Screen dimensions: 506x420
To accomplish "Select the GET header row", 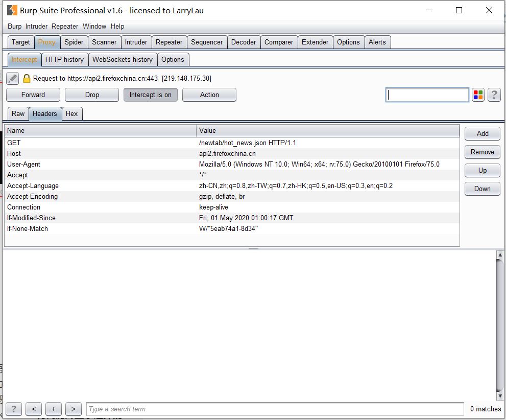I will 232,143.
